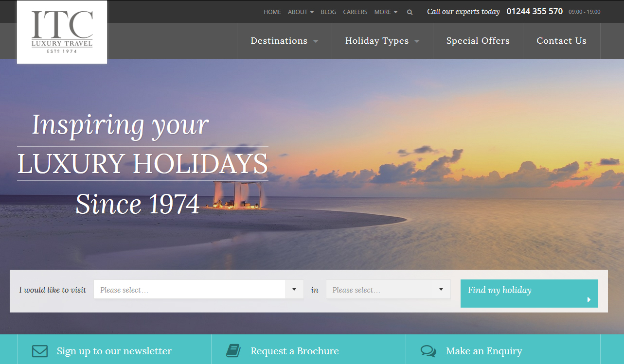Open the About dropdown in top bar
This screenshot has height=364, width=624.
[x=300, y=12]
